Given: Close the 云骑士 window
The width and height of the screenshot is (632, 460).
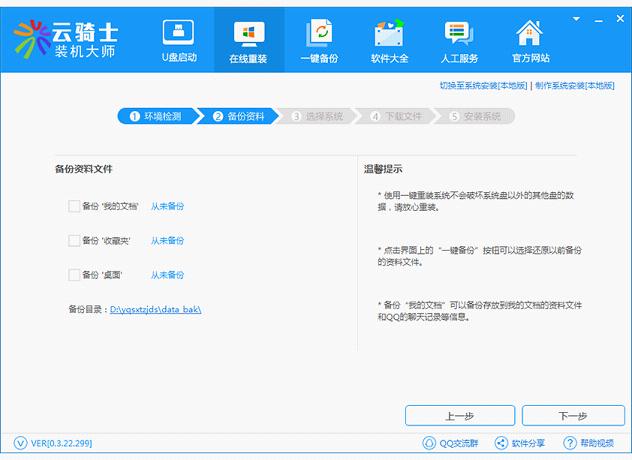Looking at the screenshot, I should pos(620,19).
